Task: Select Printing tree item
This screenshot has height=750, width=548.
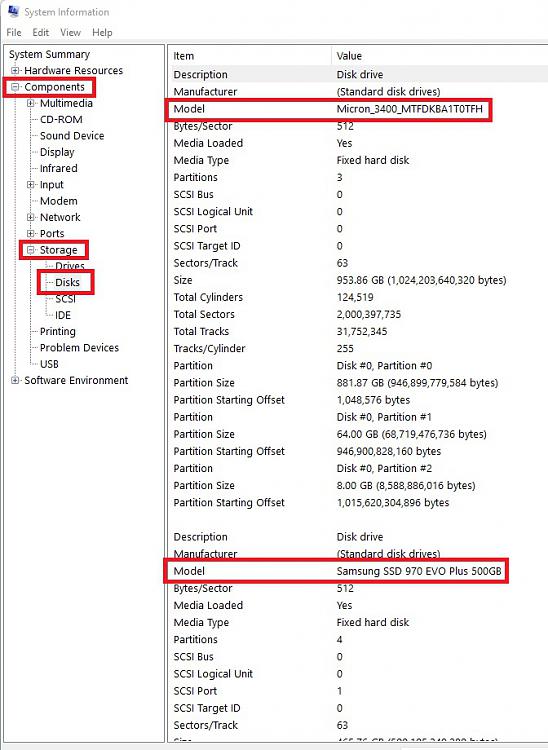Action: coord(58,331)
